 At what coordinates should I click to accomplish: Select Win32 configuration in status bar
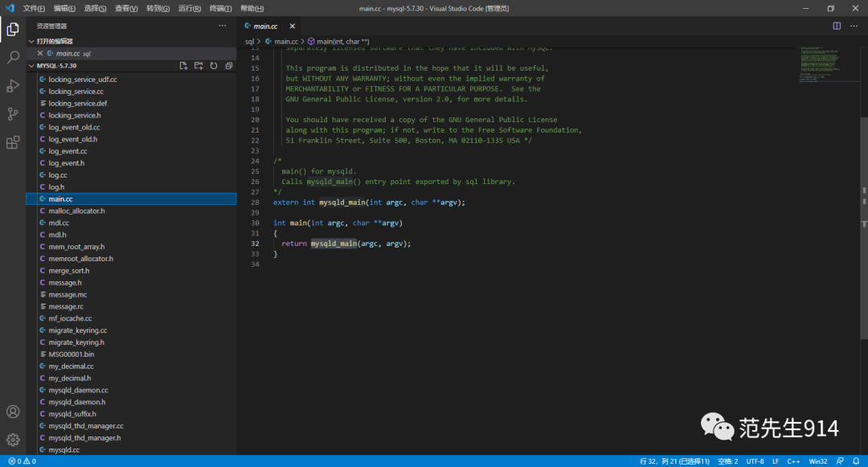pos(818,461)
